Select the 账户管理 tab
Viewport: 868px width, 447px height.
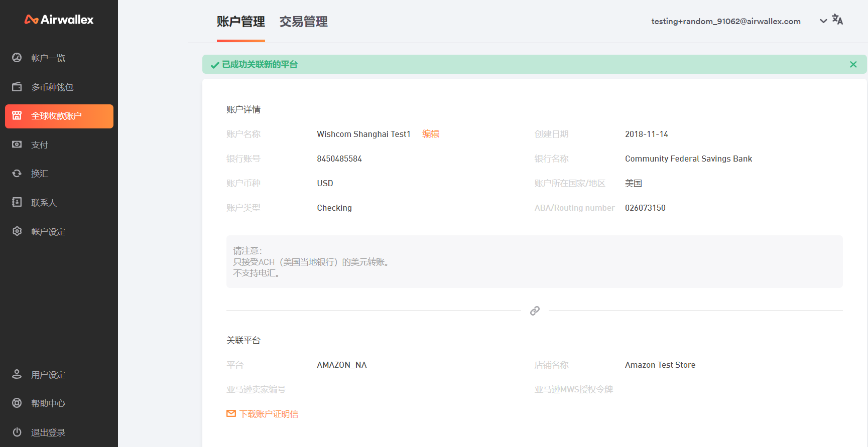(x=240, y=22)
